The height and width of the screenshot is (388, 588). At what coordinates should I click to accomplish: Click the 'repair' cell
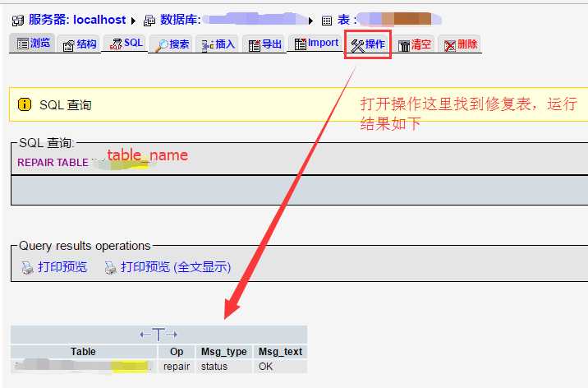pos(177,367)
